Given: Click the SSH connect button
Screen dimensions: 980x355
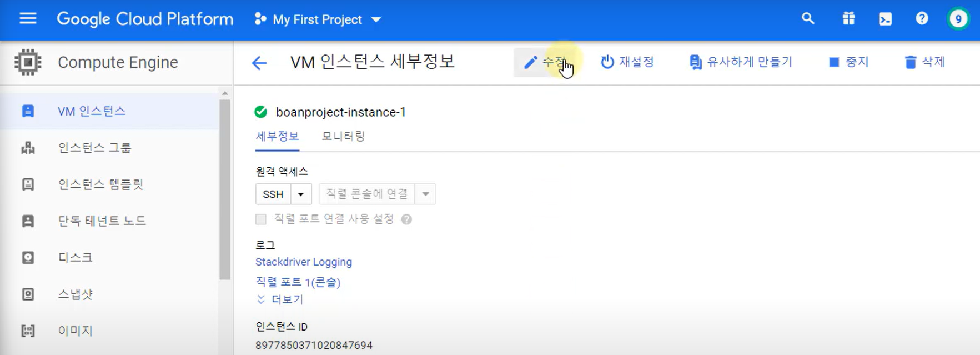Looking at the screenshot, I should [x=273, y=194].
